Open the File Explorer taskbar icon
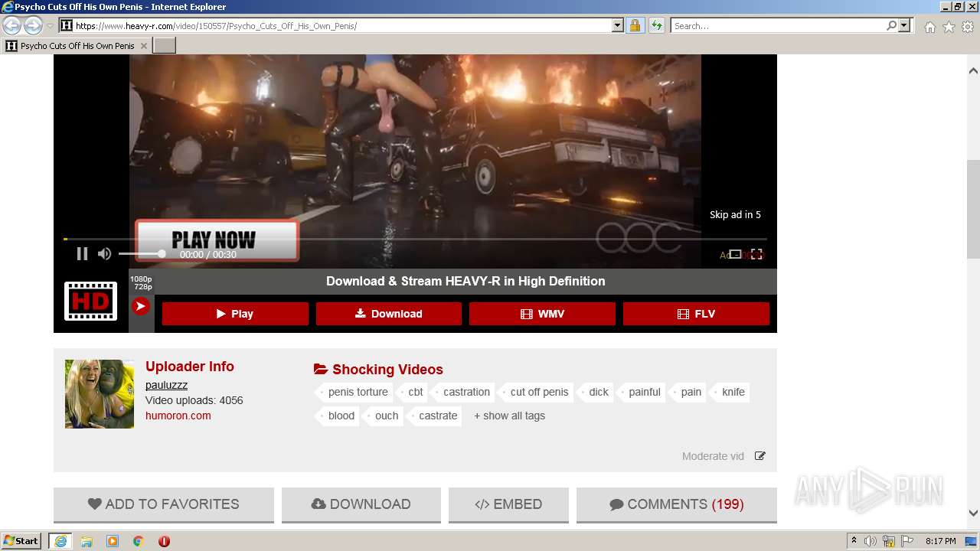This screenshot has width=980, height=551. point(87,541)
